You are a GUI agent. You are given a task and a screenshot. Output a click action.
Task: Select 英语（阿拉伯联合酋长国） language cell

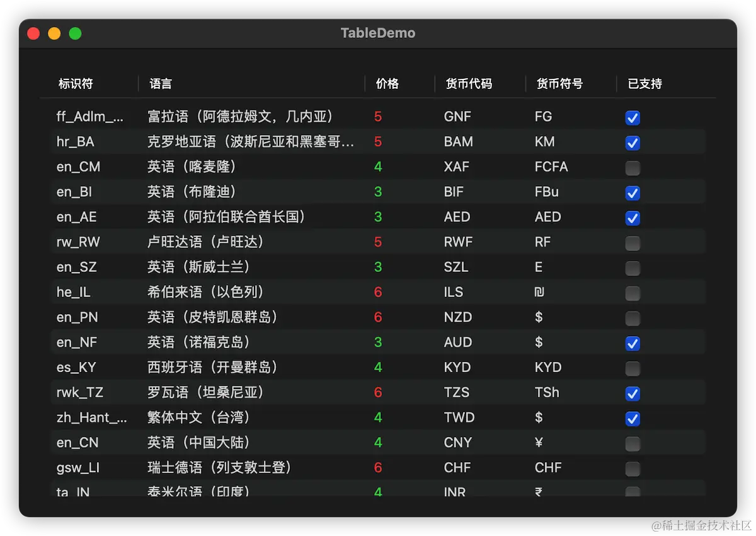coord(227,217)
